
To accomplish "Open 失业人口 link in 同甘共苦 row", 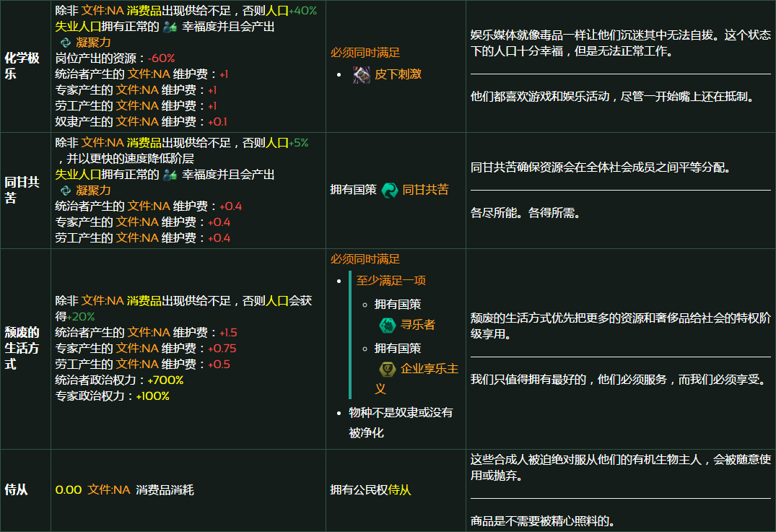I will coord(79,175).
